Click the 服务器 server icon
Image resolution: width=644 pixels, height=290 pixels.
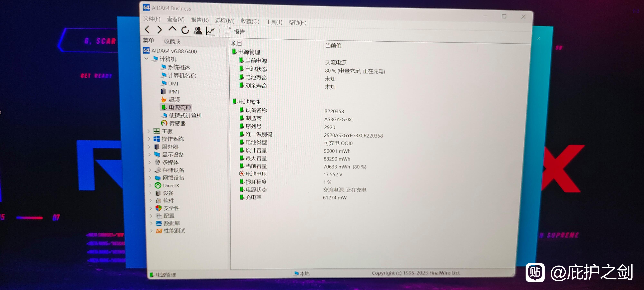pyautogui.click(x=157, y=147)
